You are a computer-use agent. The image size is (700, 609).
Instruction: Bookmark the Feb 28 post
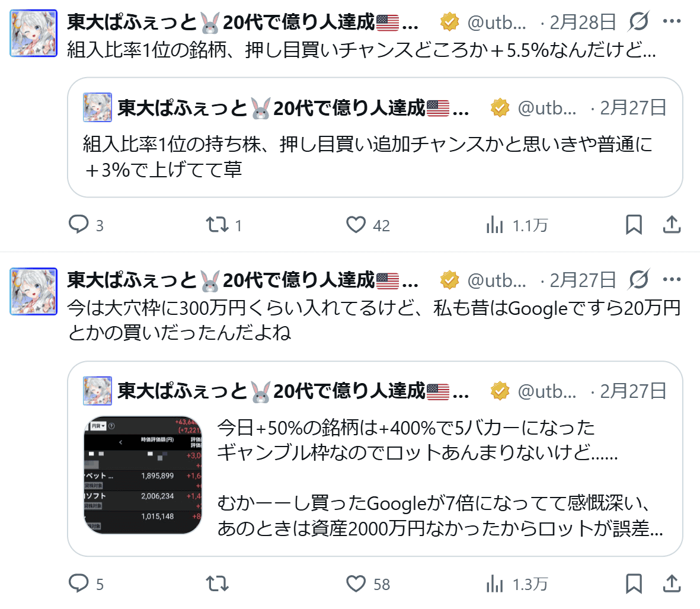click(x=634, y=225)
